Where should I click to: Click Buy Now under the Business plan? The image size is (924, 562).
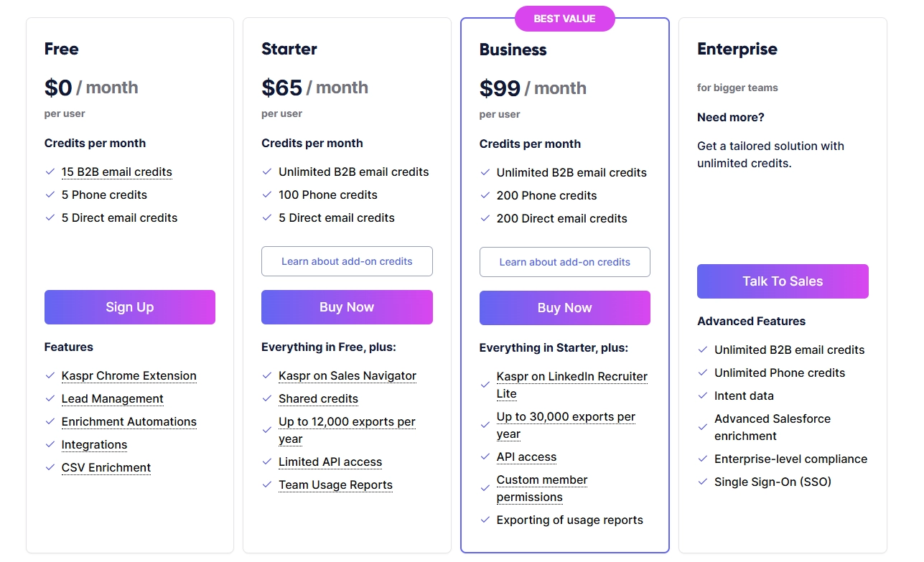pyautogui.click(x=565, y=308)
